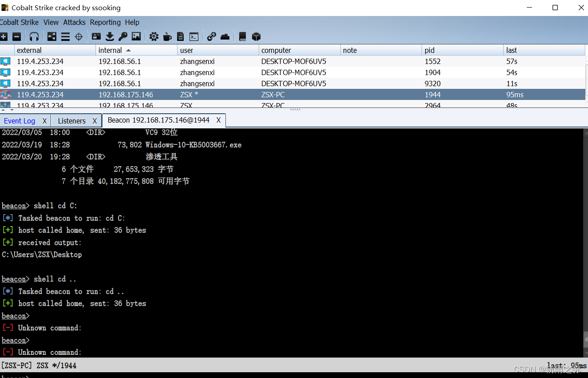Click the '57s' last value cell
The height and width of the screenshot is (378, 588).
coord(512,61)
